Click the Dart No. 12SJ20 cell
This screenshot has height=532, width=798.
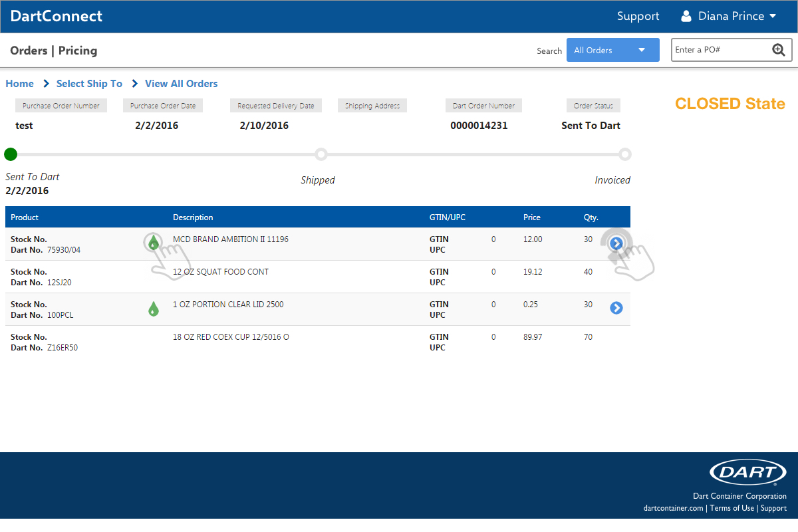(41, 283)
